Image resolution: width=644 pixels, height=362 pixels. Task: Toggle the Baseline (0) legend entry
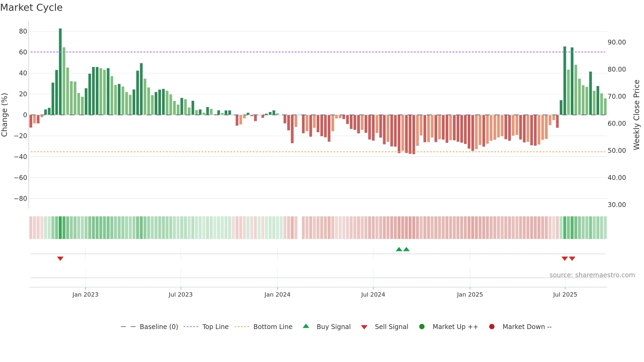(149, 327)
